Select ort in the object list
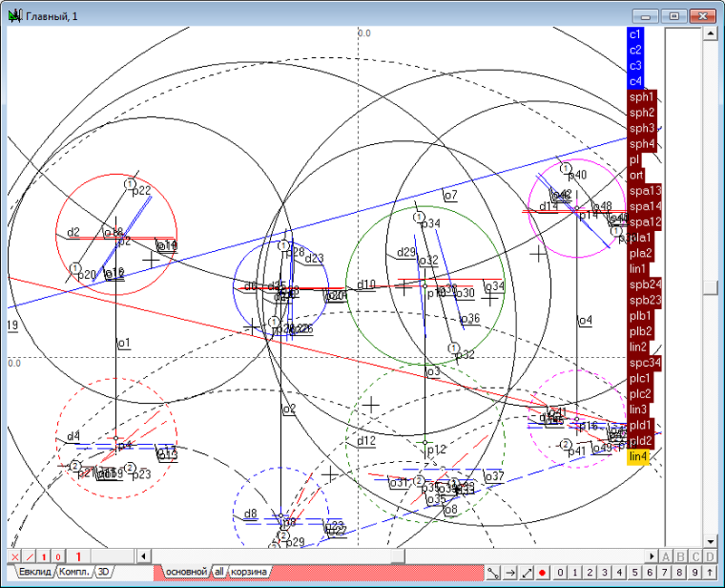725x588 pixels. click(x=636, y=175)
